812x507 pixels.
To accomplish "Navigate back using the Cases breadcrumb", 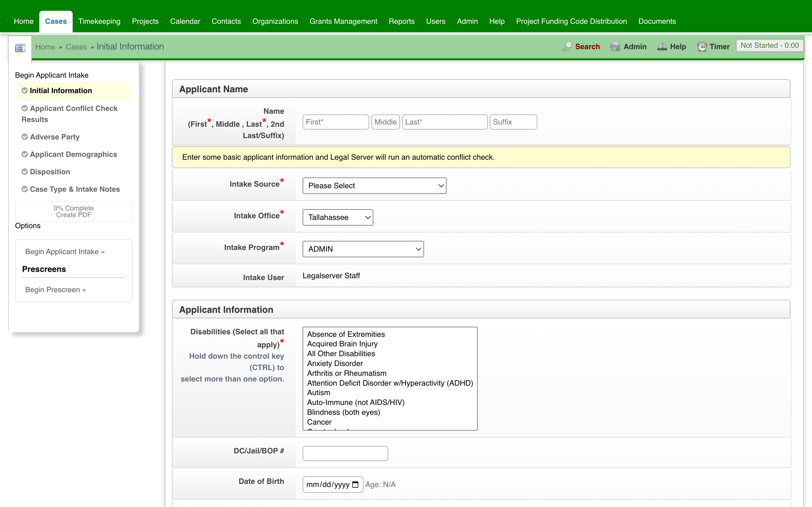I will (76, 47).
